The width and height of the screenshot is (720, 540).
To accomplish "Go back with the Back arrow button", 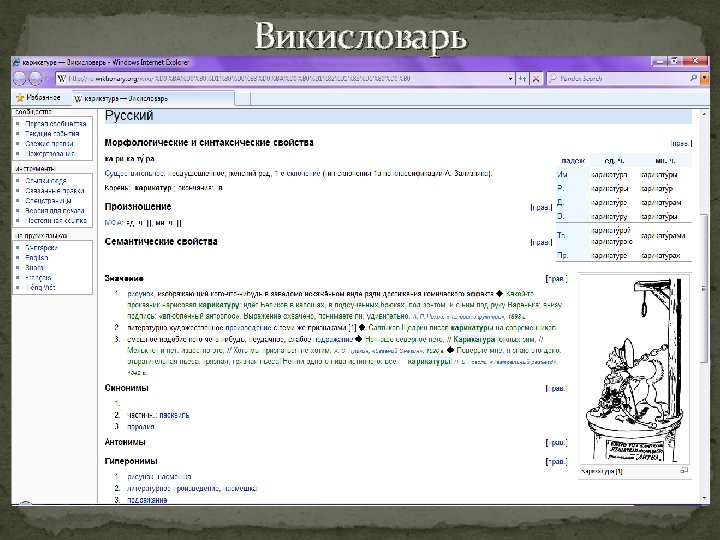I will tap(19, 79).
